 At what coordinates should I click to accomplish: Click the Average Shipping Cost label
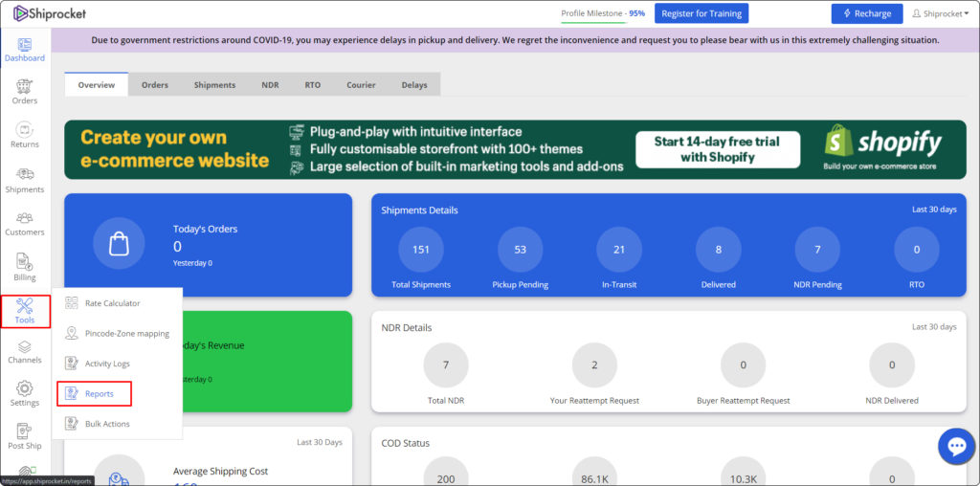221,471
